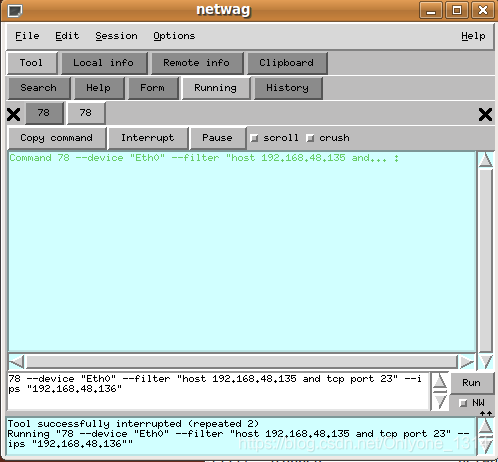
Task: Check the NW option below Run
Action: 463,403
